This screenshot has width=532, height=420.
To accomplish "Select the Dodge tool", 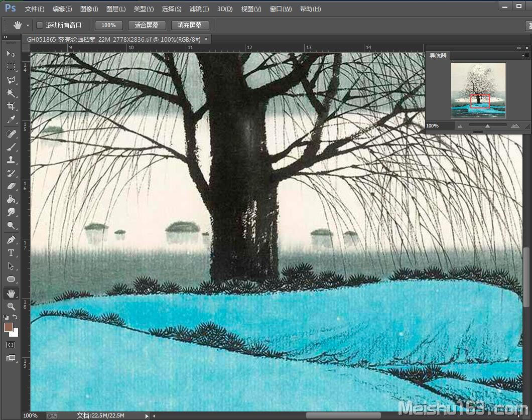I will coord(11,225).
